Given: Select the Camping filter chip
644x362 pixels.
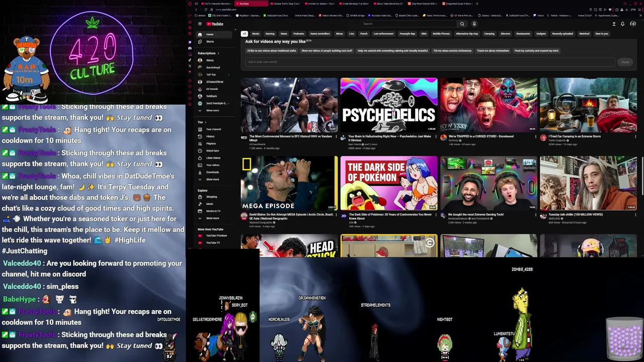Looking at the screenshot, I should pyautogui.click(x=489, y=34).
